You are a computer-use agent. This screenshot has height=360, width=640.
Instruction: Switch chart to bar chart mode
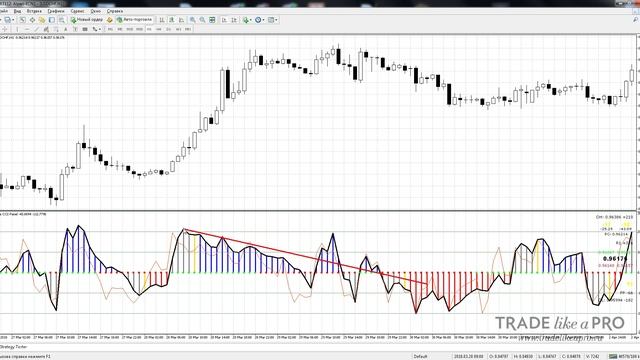click(x=162, y=20)
